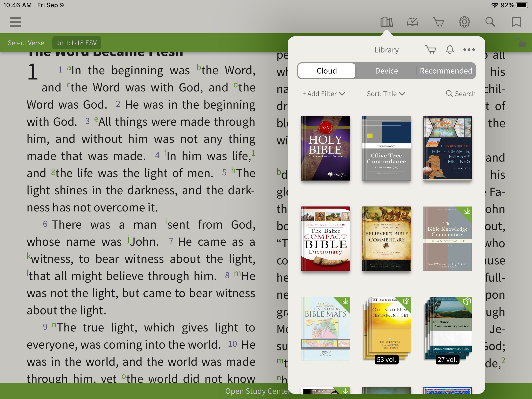
Task: Tap cross-reference 'e' before 'All things'
Action: click(x=96, y=119)
